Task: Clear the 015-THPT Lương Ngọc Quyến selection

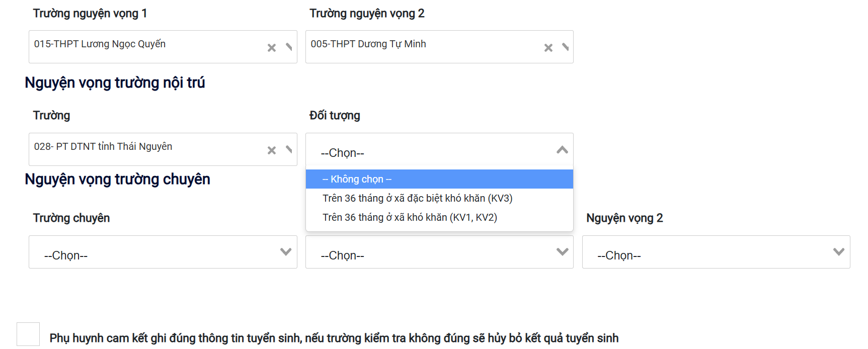Action: (272, 48)
